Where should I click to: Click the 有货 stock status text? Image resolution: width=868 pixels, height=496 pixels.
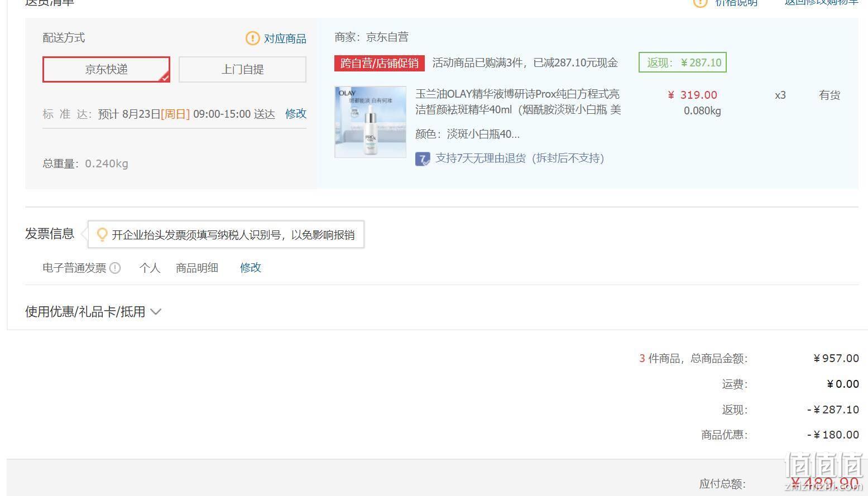(829, 95)
